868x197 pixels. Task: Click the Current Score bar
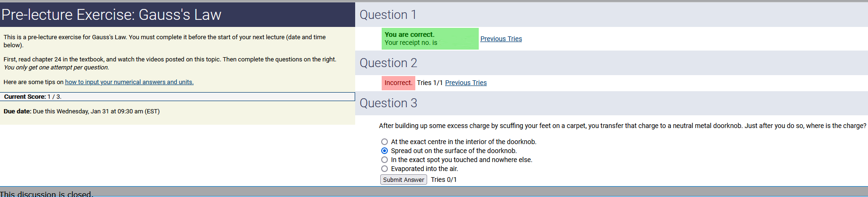pos(177,96)
